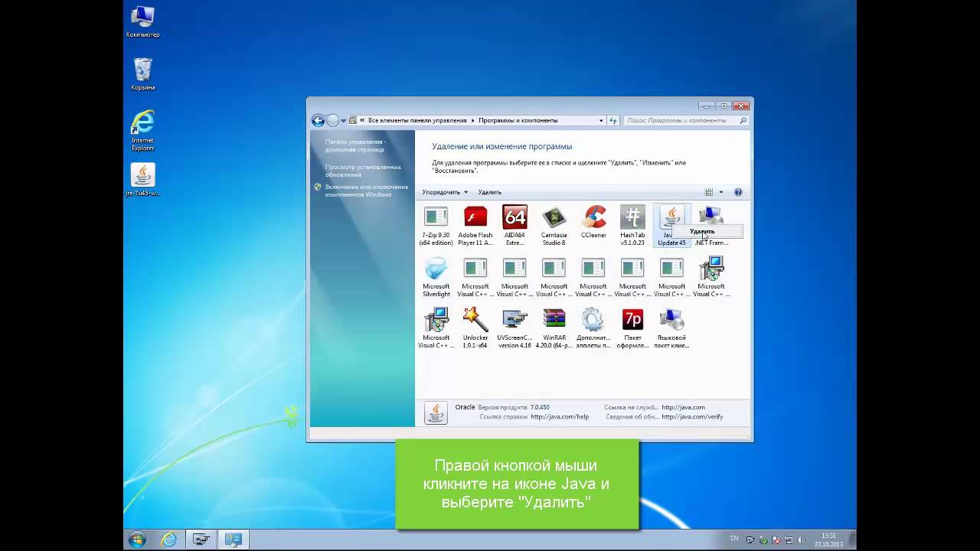
Task: Click the Удалить toolbar button
Action: click(x=489, y=192)
